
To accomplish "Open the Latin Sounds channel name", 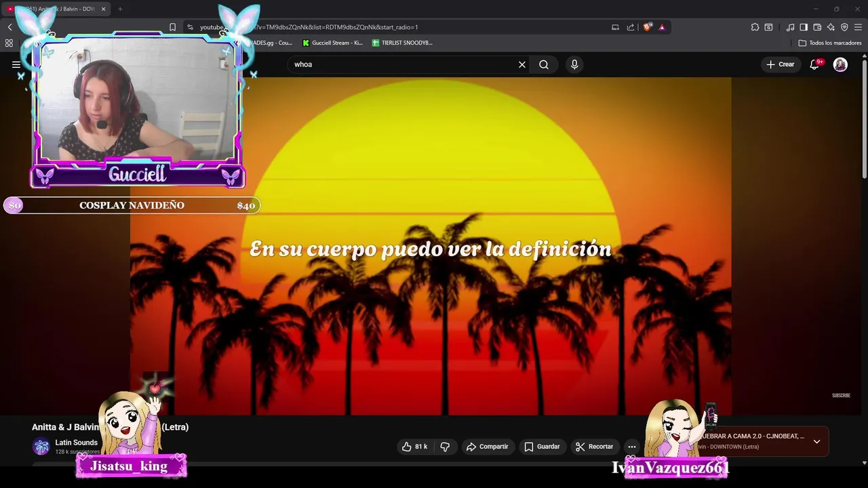I will pyautogui.click(x=76, y=443).
